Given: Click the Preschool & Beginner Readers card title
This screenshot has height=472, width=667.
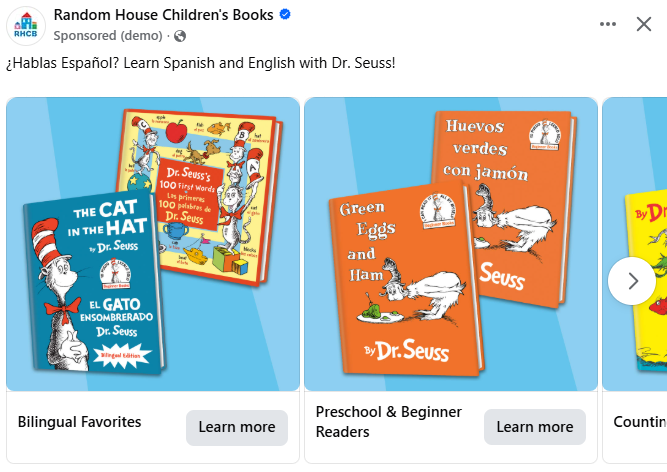Looking at the screenshot, I should 388,422.
